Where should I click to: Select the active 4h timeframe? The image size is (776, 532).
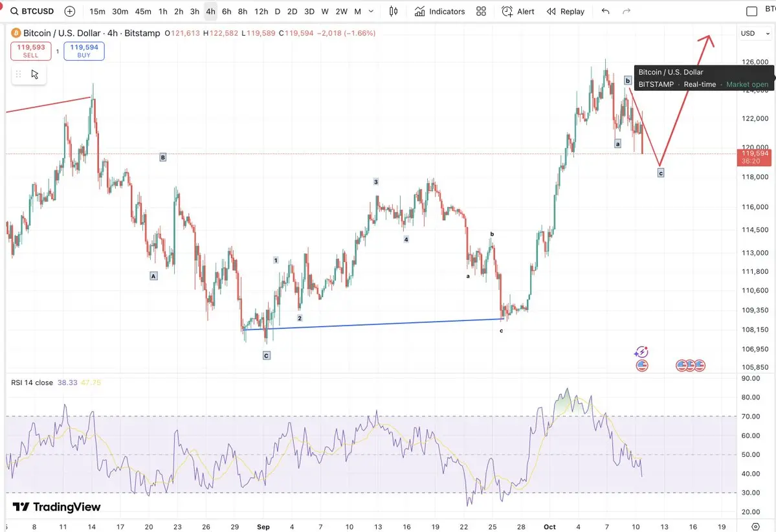[x=210, y=12]
